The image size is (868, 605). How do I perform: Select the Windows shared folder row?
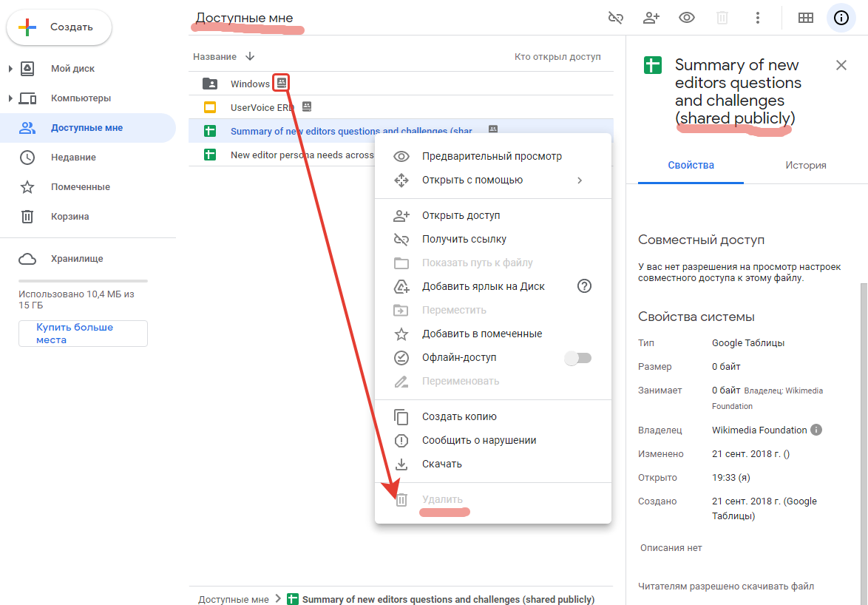(x=401, y=84)
